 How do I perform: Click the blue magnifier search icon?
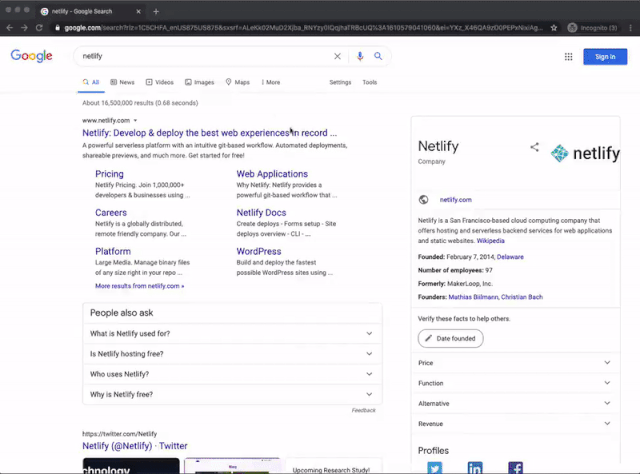[x=378, y=57]
